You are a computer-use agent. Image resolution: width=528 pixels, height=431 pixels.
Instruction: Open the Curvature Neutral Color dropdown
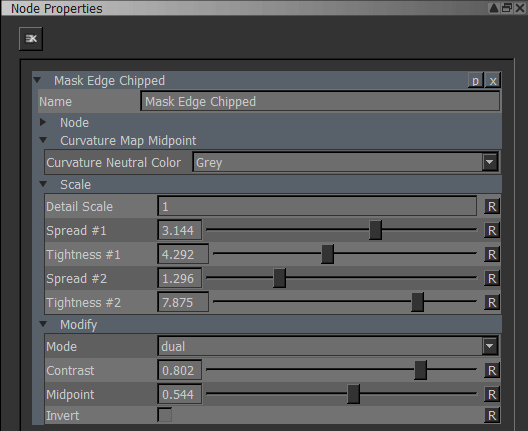click(x=489, y=162)
